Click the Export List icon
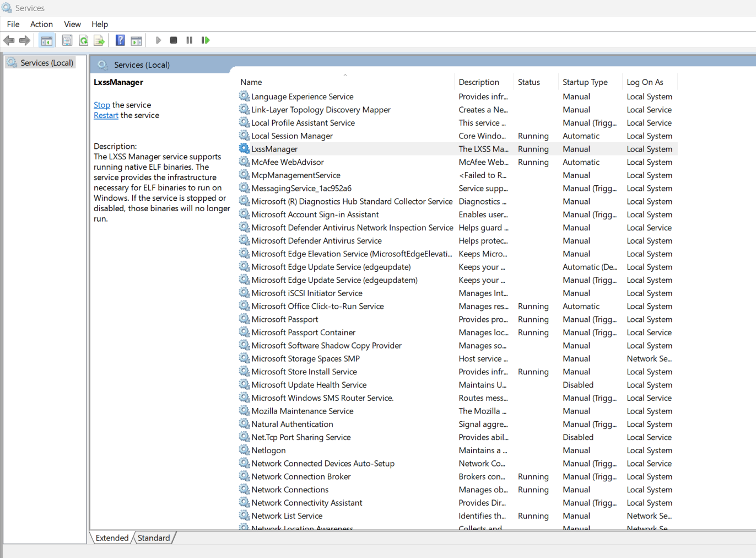 click(100, 40)
